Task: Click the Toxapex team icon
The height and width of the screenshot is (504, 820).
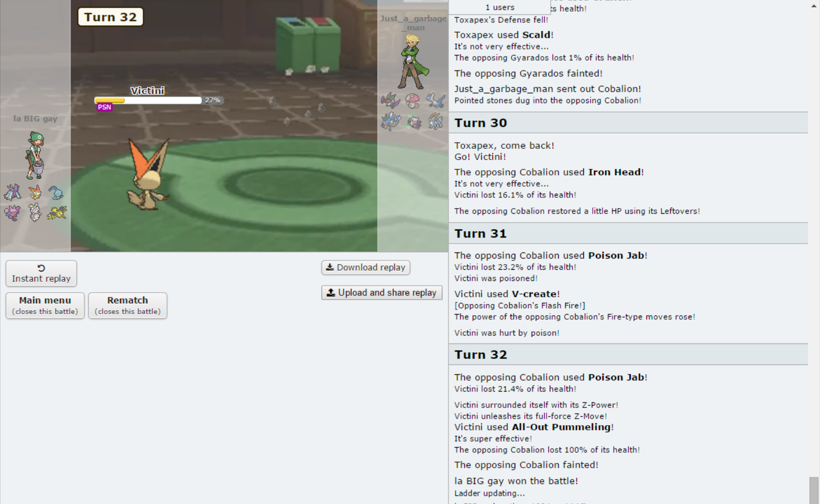Action: point(13,192)
